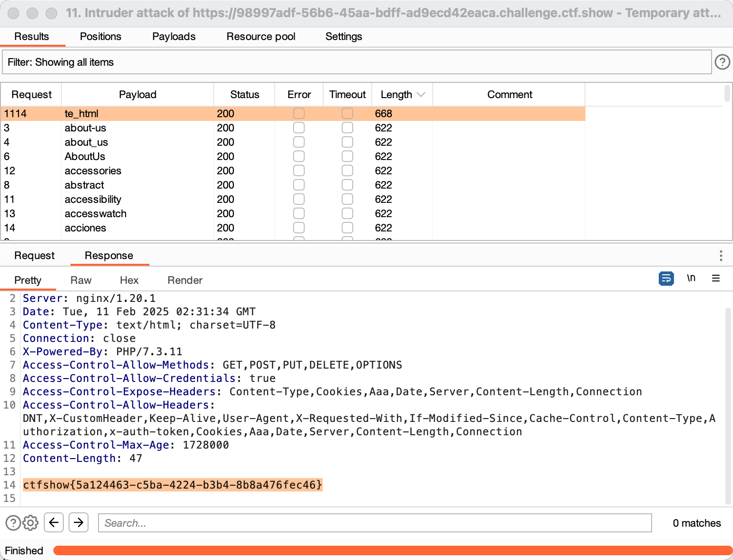Toggle Error checkbox for acciones row
The width and height of the screenshot is (733, 560).
(x=299, y=228)
